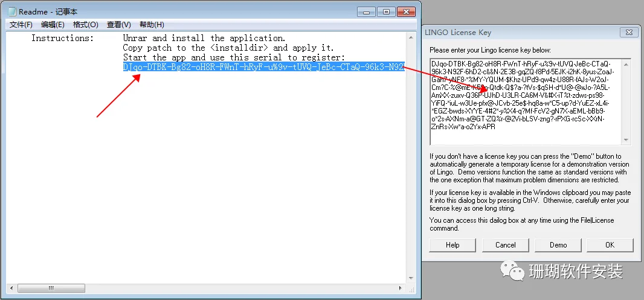Close the LINGO License Key dialog

(x=628, y=33)
